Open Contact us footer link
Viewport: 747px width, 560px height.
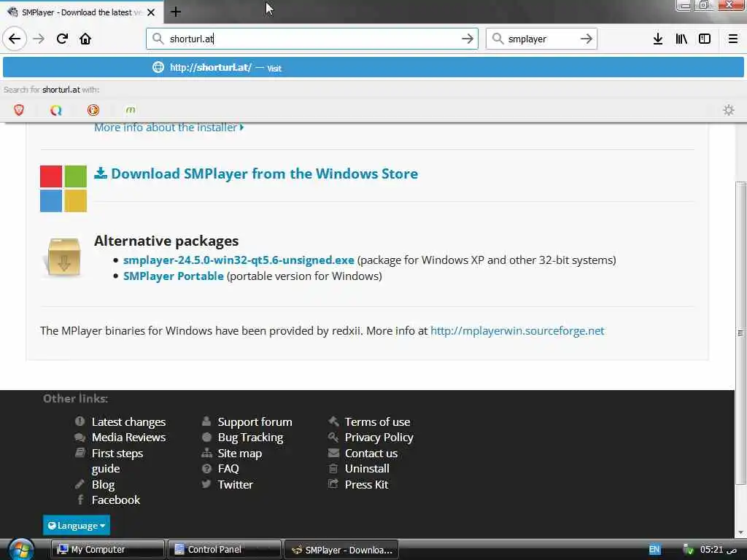pyautogui.click(x=371, y=454)
